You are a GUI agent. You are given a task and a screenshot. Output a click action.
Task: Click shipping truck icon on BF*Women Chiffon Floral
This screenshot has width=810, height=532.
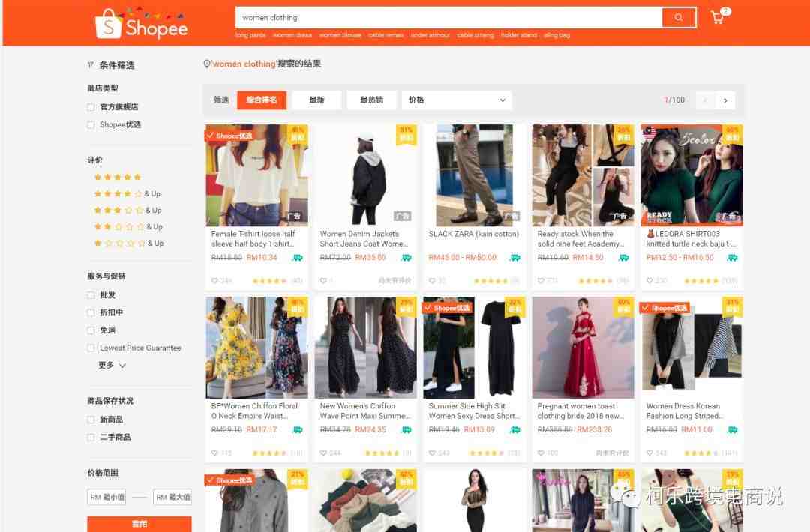click(x=298, y=430)
